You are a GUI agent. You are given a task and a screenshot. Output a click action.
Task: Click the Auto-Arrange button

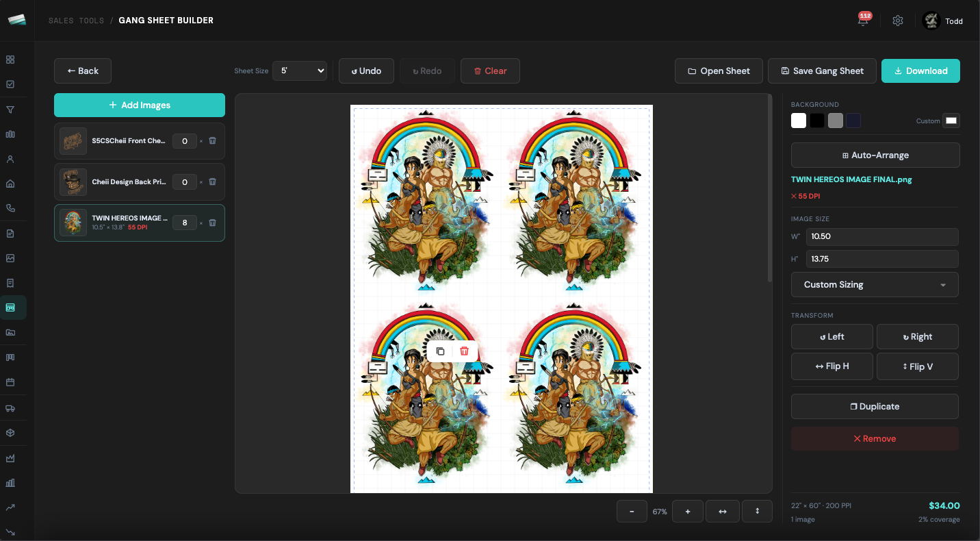[875, 155]
